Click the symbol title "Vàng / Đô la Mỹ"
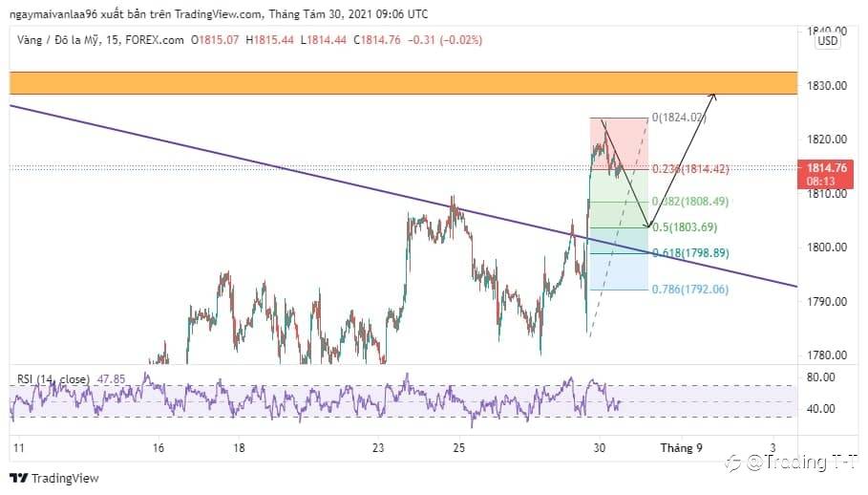 pos(58,40)
